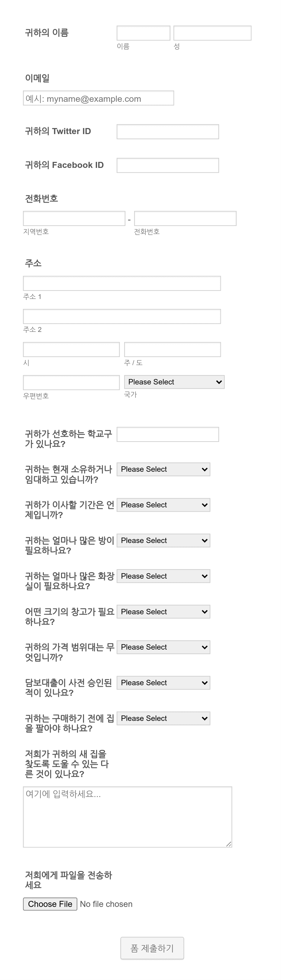This screenshot has width=281, height=980.
Task: Expand the number of bathrooms (화장실) dropdown
Action: pos(163,576)
